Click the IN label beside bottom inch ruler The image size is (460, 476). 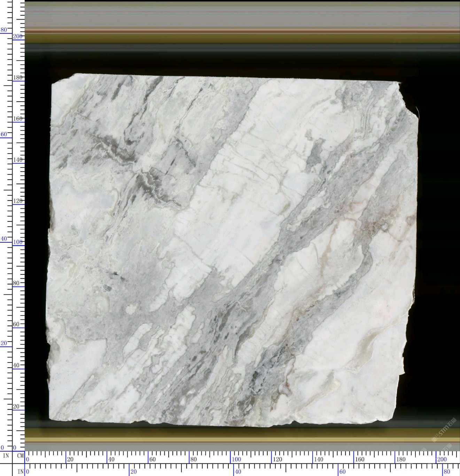(x=21, y=472)
